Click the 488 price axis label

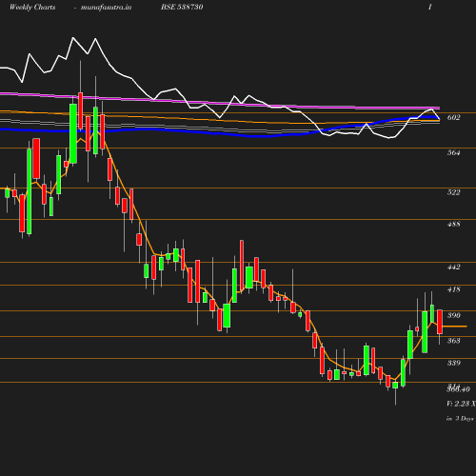tap(453, 224)
